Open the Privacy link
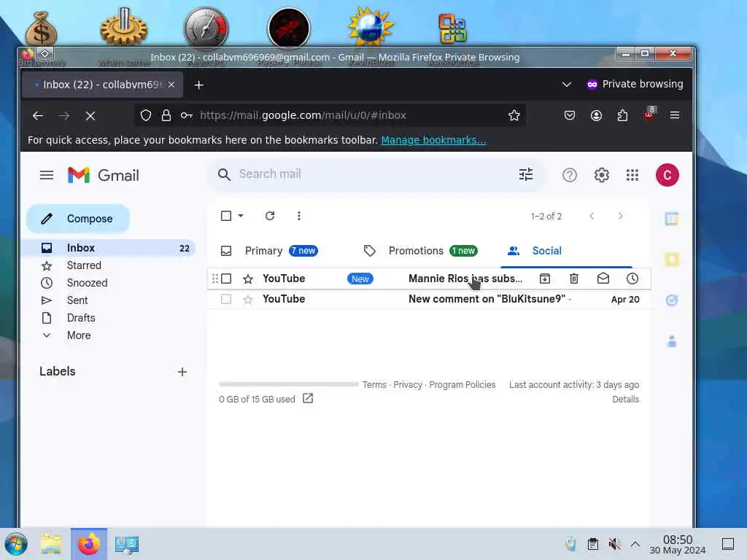This screenshot has width=747, height=560. (x=408, y=385)
